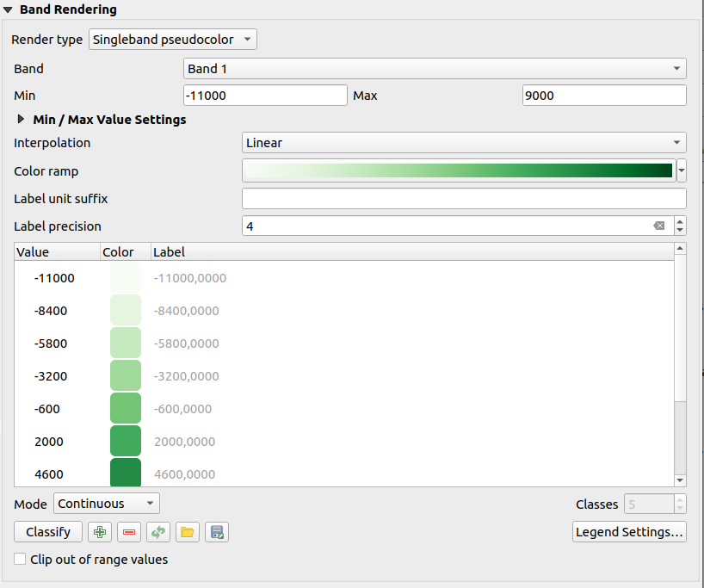Screen dimensions: 704x588
Task: Open the Interpolation Linear dropdown
Action: (x=464, y=143)
